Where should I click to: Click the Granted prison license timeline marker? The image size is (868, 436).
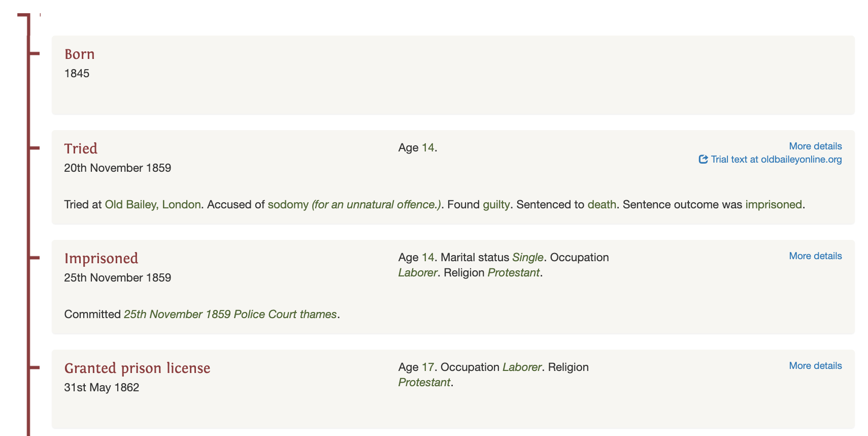(x=34, y=367)
